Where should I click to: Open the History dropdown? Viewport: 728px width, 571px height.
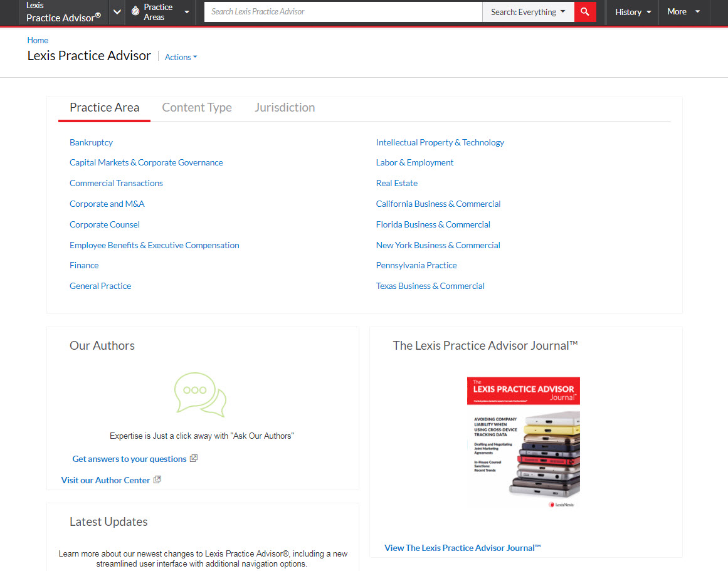click(633, 12)
